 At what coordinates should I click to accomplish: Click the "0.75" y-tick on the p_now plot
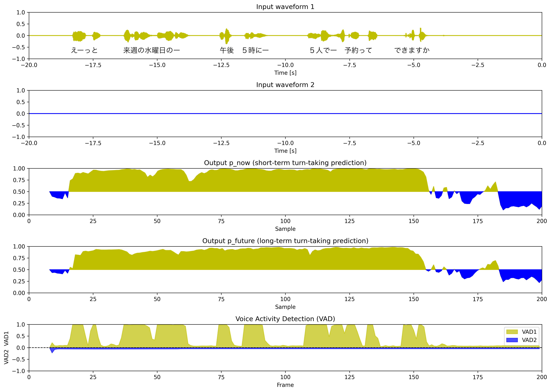(x=19, y=180)
